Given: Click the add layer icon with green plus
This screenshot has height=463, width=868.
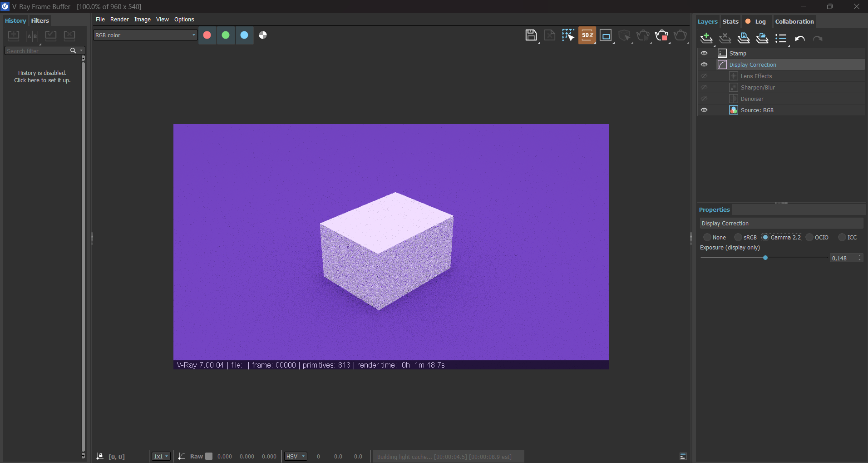Looking at the screenshot, I should [x=706, y=39].
